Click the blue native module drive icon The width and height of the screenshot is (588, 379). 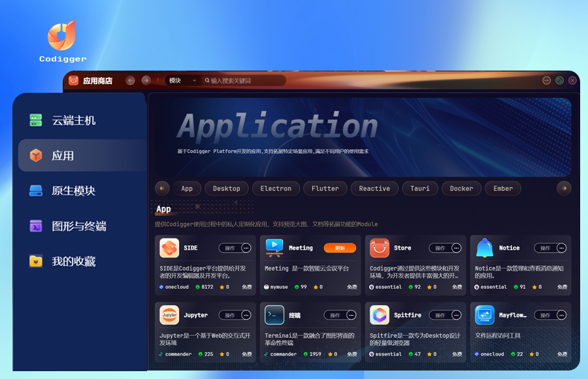[36, 191]
